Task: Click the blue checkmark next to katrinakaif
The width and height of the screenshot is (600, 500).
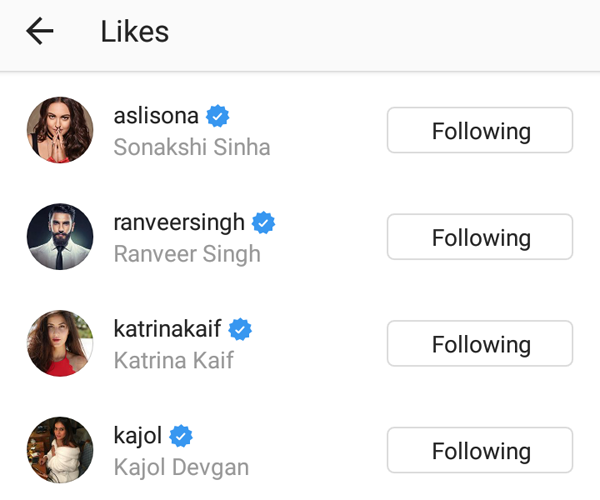Action: 240,329
